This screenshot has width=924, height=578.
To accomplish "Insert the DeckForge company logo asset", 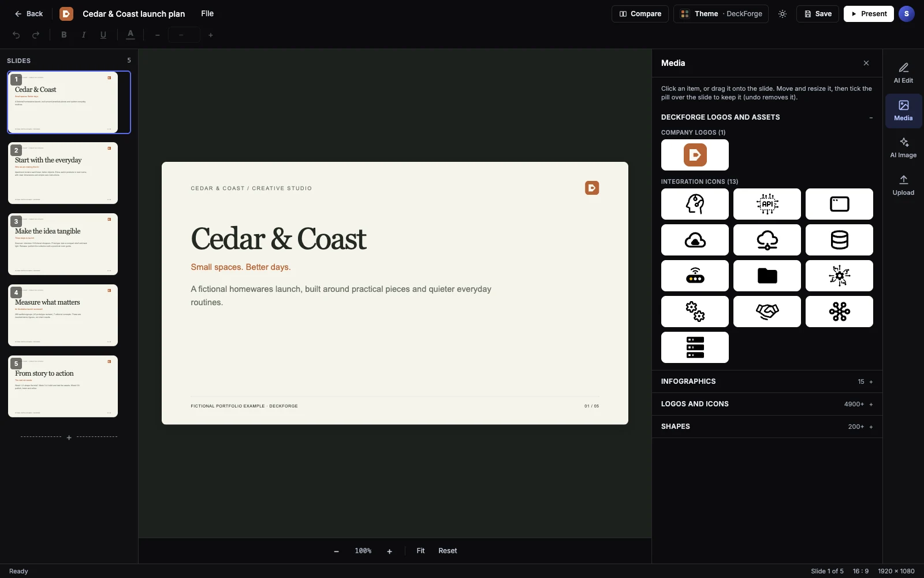I will click(695, 155).
